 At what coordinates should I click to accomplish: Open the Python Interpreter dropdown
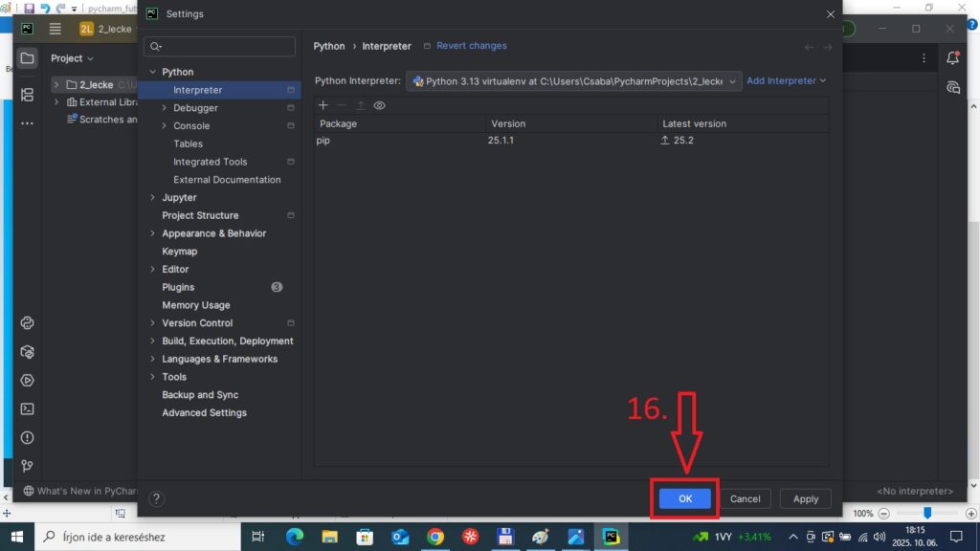pyautogui.click(x=574, y=81)
